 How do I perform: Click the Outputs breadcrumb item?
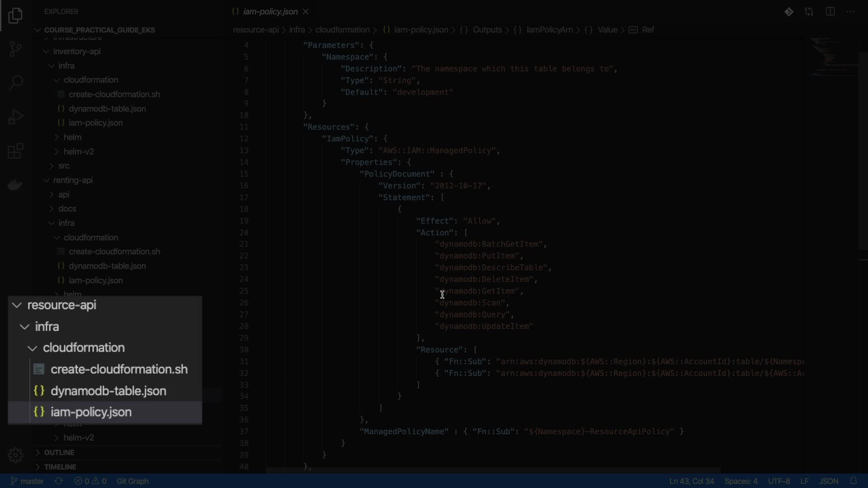(487, 30)
